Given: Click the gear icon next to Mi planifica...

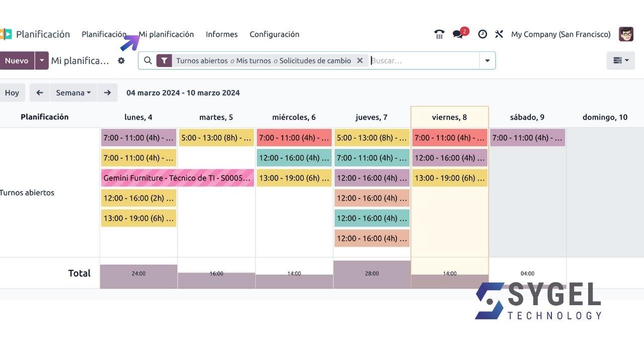Looking at the screenshot, I should pos(121,60).
